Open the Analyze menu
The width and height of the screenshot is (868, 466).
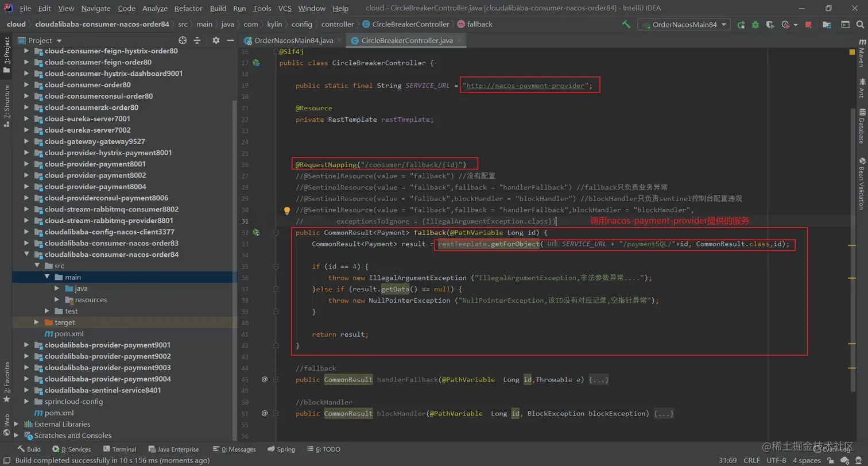coord(155,9)
